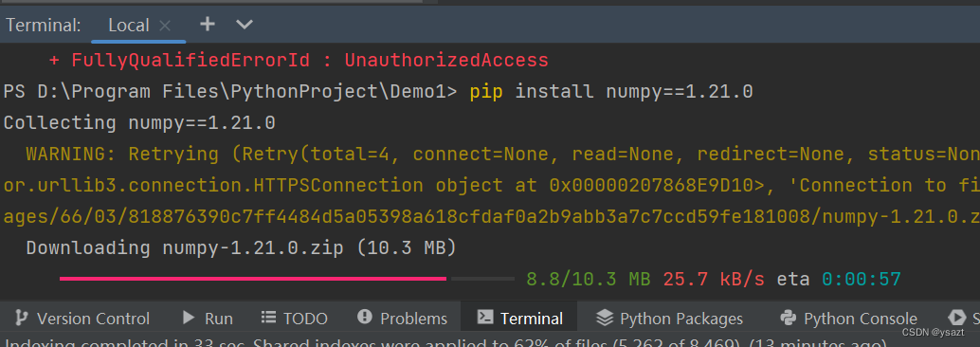Viewport: 980px width, 347px height.
Task: Click the red FullyQualifiedErrorId error line
Action: click(x=299, y=61)
